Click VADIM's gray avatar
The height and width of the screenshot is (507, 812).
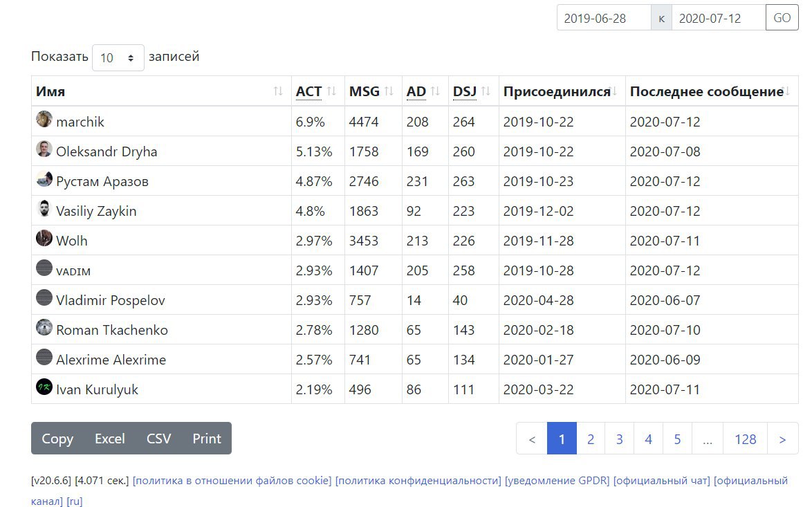pyautogui.click(x=44, y=268)
